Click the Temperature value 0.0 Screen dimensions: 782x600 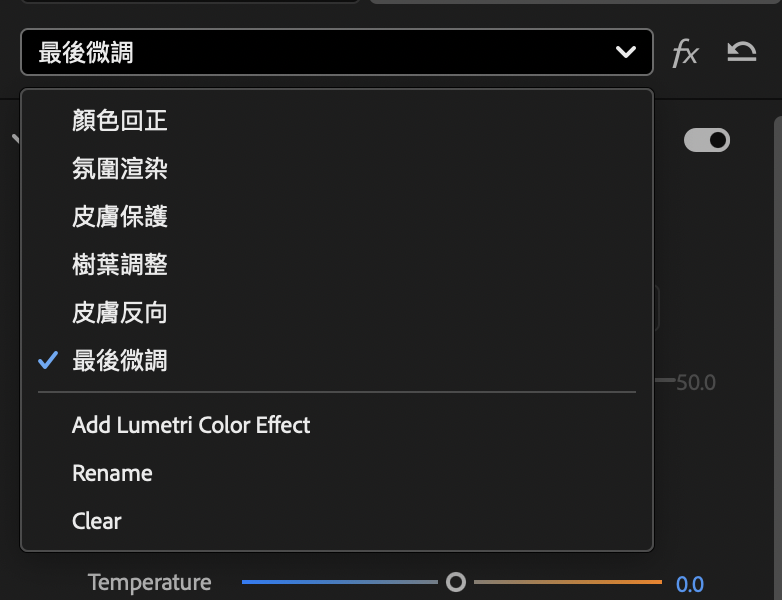tap(690, 584)
